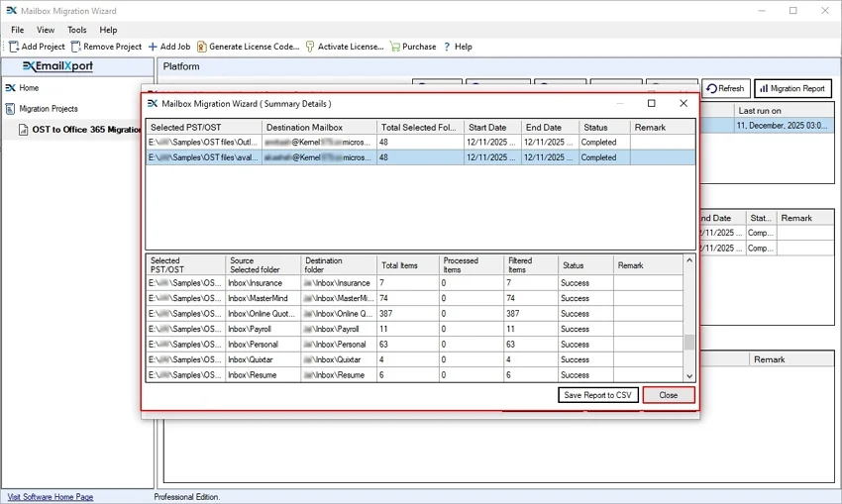
Task: Select the Inbox\Resume folder row
Action: tap(414, 374)
